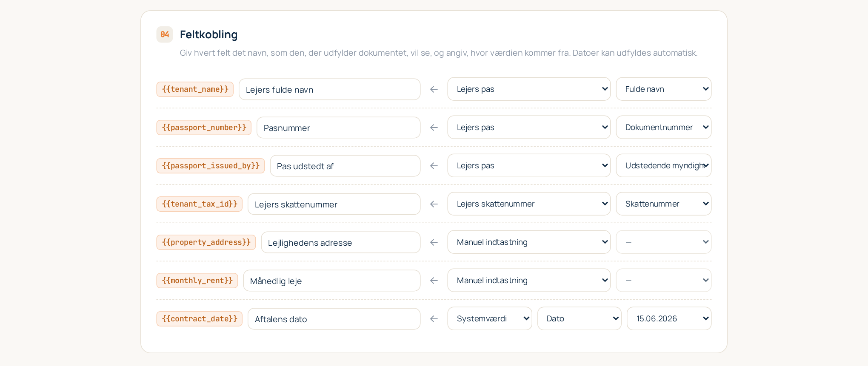
Task: Open the '15.06.2026' date format dropdown
Action: pos(669,318)
